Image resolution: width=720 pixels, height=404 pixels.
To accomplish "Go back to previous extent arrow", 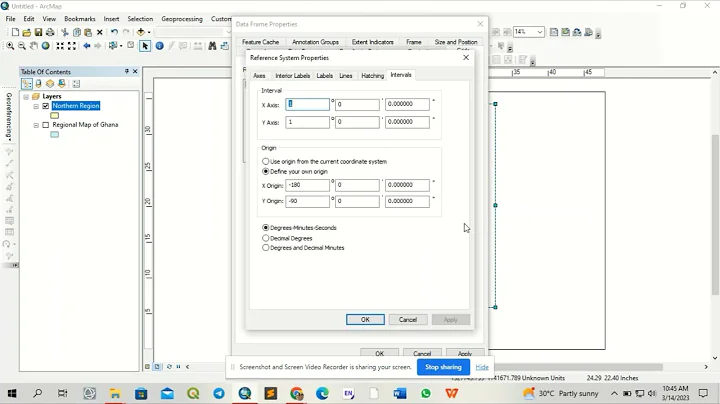I will 86,46.
